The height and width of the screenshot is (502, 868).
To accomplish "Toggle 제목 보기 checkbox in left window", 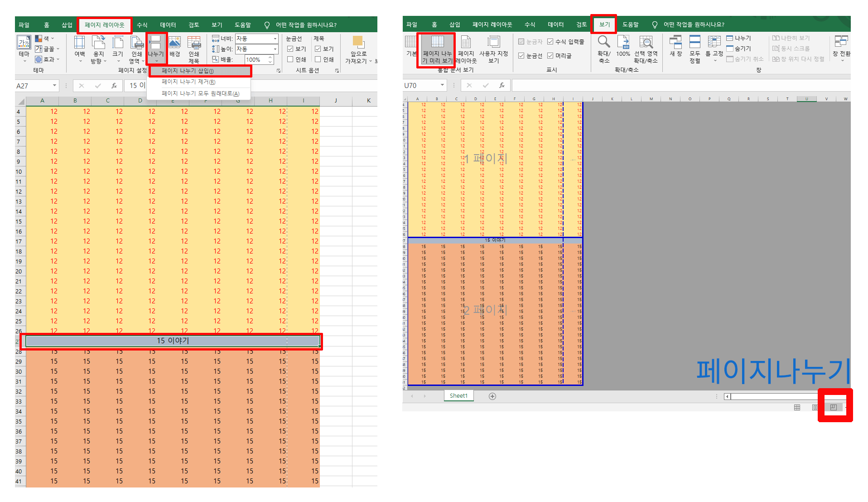I will tap(318, 49).
